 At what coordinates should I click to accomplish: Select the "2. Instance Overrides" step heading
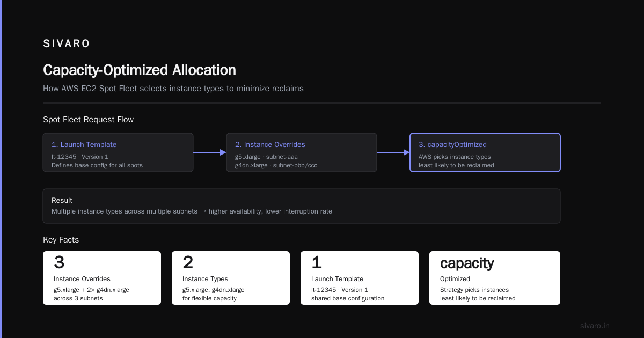coord(270,145)
